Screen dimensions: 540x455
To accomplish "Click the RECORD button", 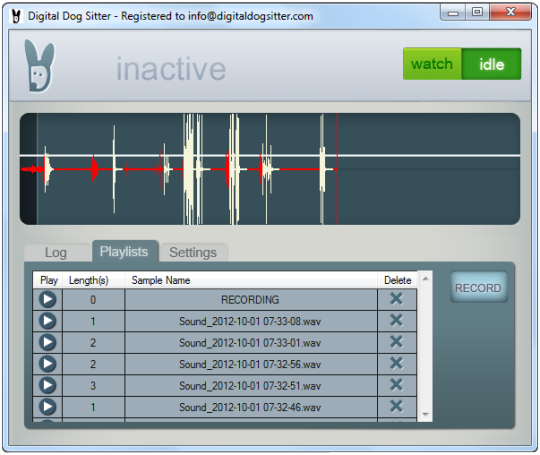I will point(478,288).
